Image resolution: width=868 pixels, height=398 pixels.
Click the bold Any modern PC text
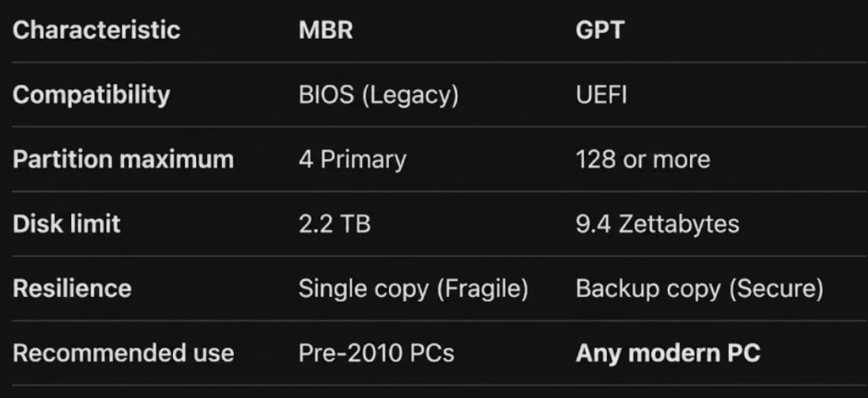(668, 353)
